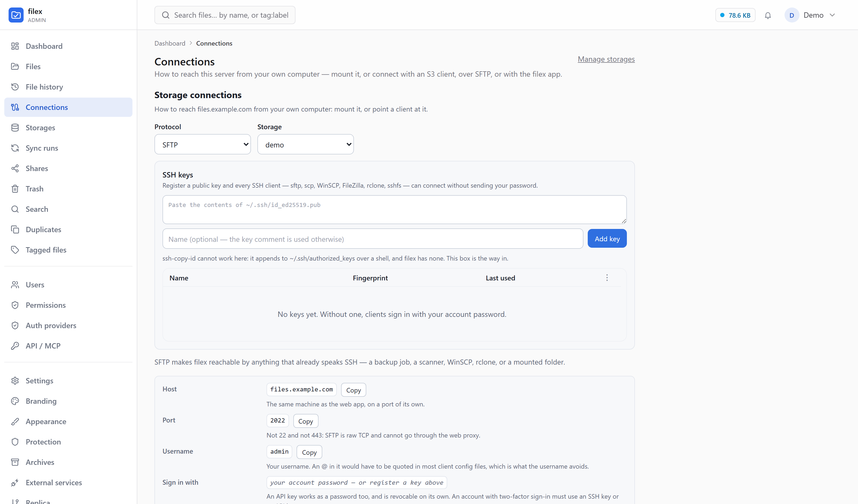Copy the files.example.com host value
The width and height of the screenshot is (858, 504).
(x=353, y=390)
